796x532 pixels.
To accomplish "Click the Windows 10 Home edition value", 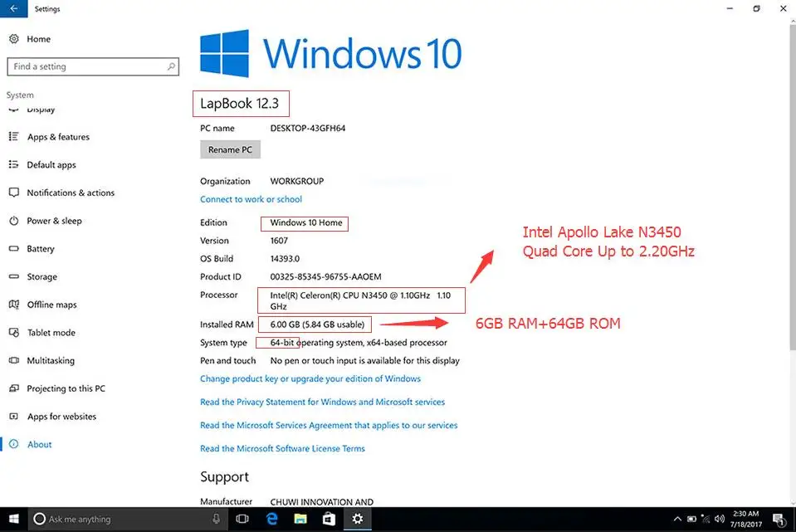I will click(306, 222).
